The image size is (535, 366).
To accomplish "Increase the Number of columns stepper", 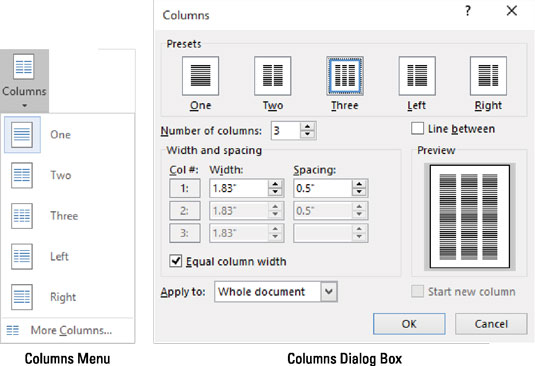I will tap(307, 127).
